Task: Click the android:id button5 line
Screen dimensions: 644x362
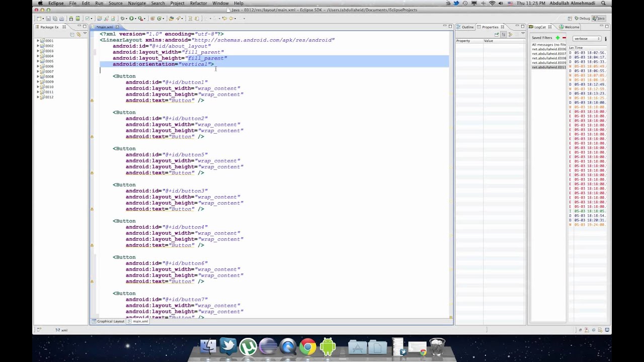Action: [167, 155]
